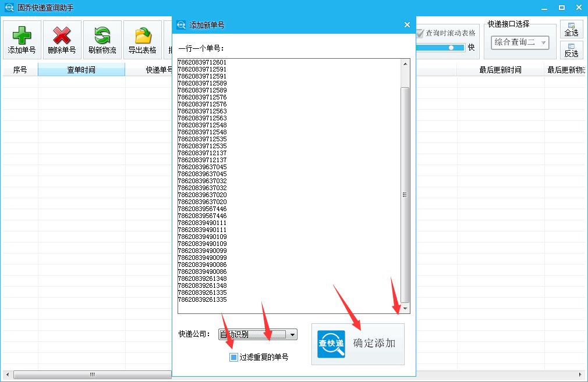Click the 最后更新物流 column header

tap(566, 70)
